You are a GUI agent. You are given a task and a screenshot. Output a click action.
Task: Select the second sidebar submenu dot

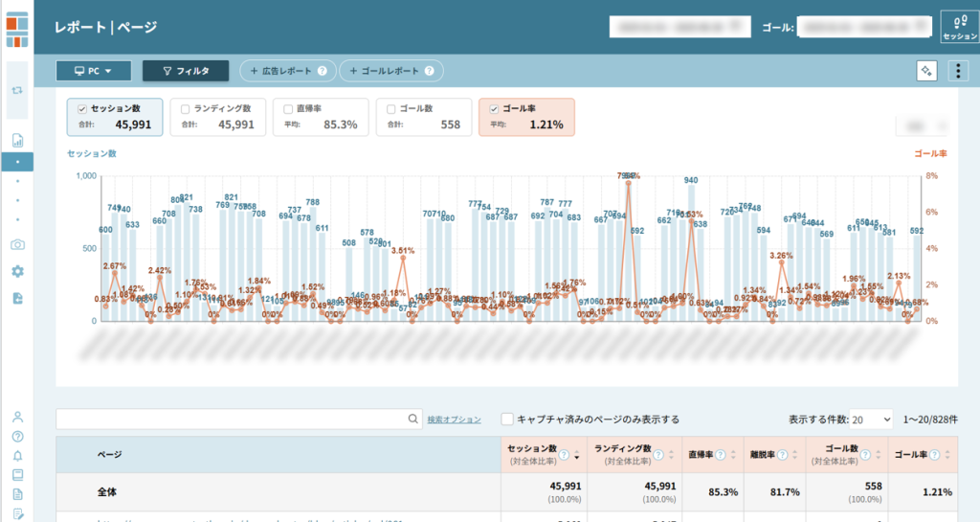17,181
